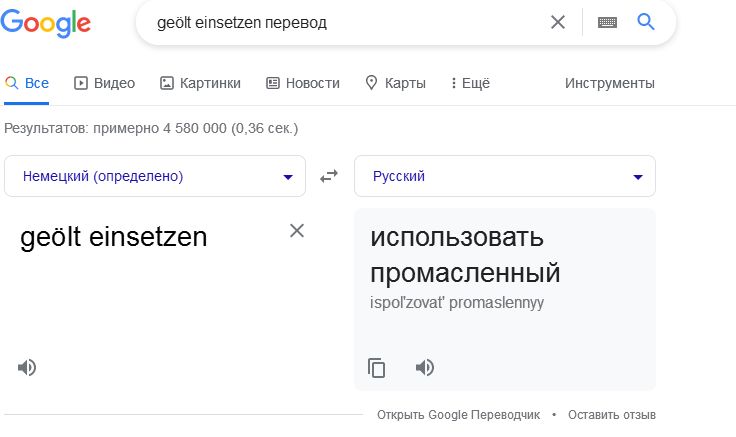Image resolution: width=736 pixels, height=437 pixels.
Task: Copy the Russian translation
Action: [376, 368]
